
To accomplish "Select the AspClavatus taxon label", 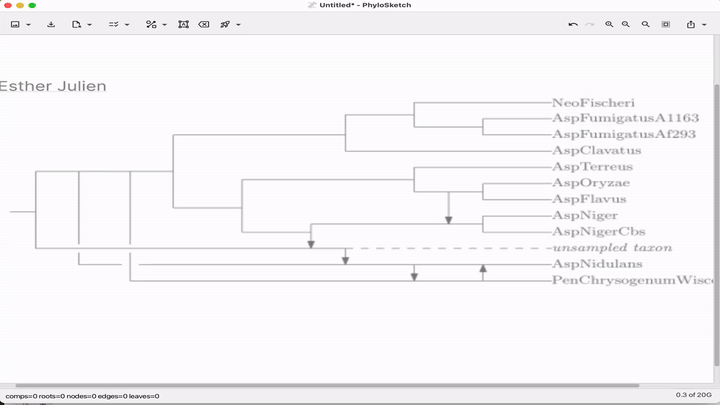I will (x=596, y=151).
